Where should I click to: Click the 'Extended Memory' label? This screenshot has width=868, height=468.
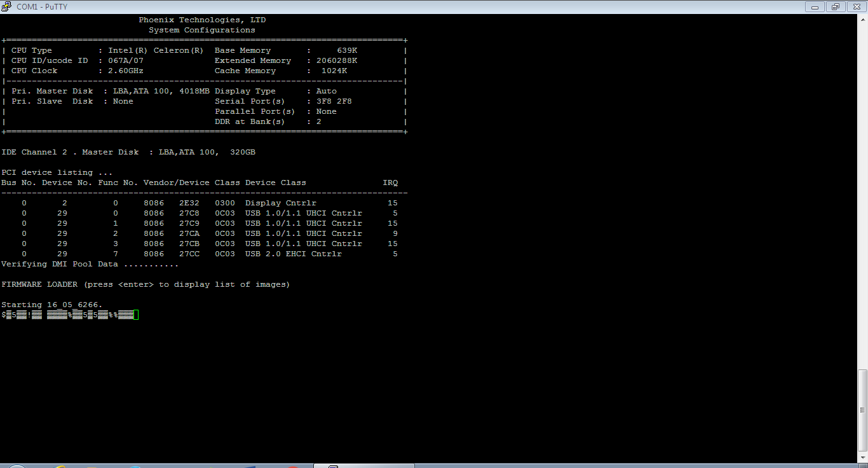pos(253,61)
